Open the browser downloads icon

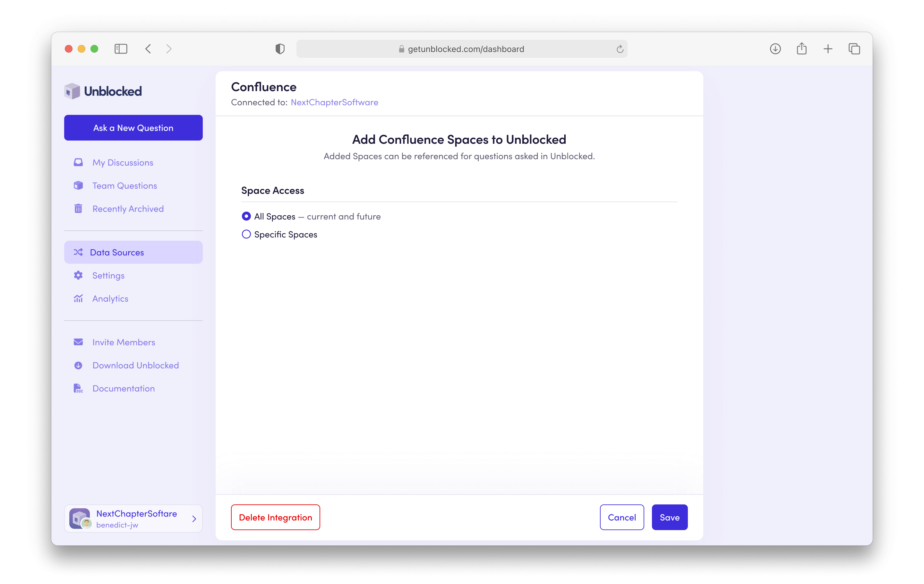(x=775, y=49)
